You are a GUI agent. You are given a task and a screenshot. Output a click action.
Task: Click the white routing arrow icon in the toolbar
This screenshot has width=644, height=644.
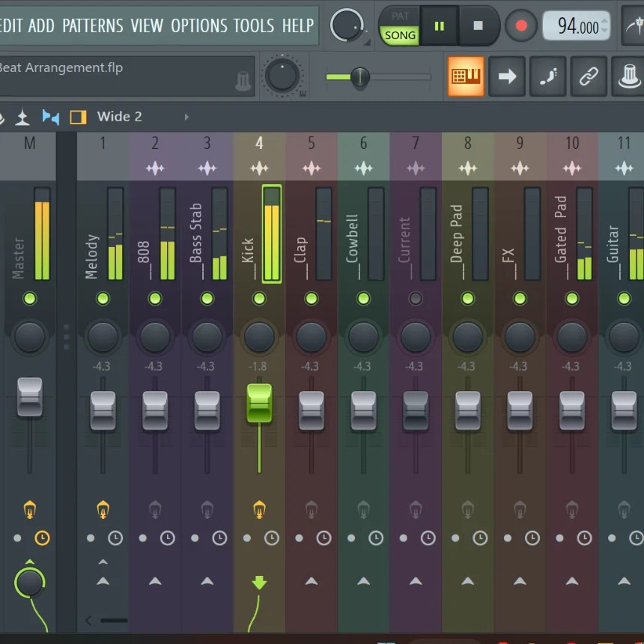click(x=508, y=76)
